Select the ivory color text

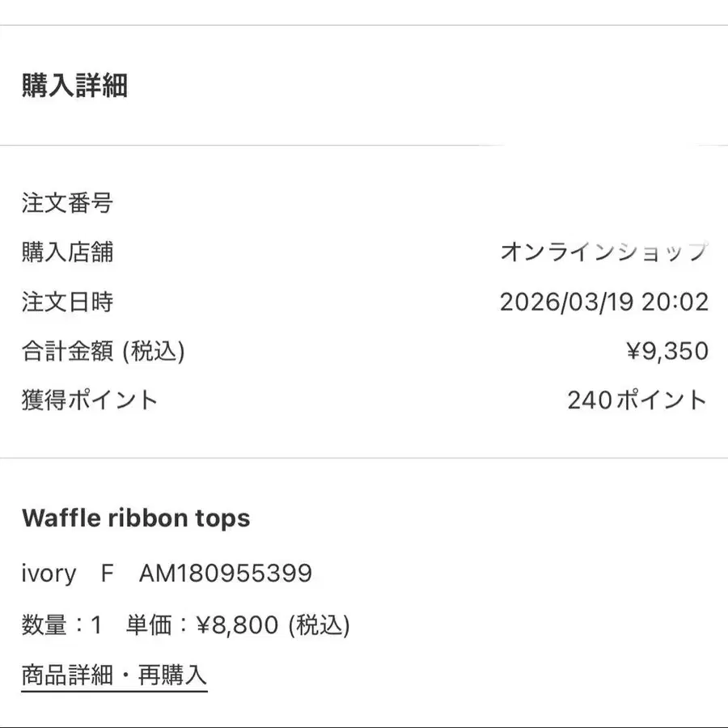point(49,574)
